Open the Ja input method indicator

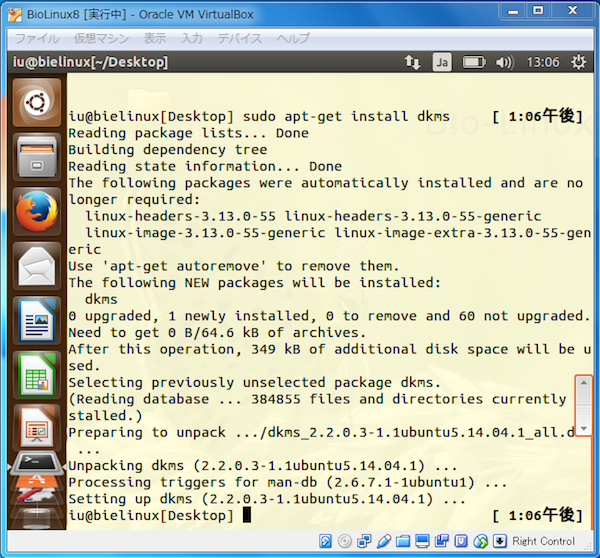pyautogui.click(x=442, y=62)
